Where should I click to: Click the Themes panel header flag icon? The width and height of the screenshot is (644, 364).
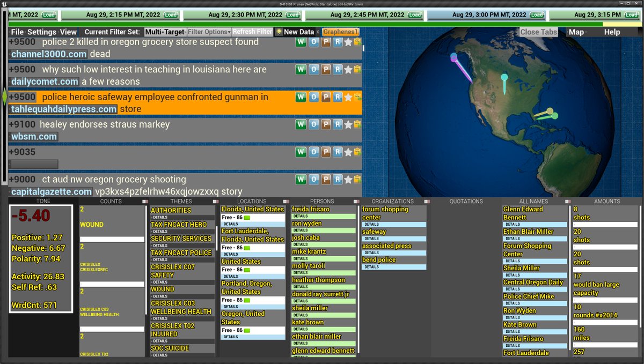point(215,202)
